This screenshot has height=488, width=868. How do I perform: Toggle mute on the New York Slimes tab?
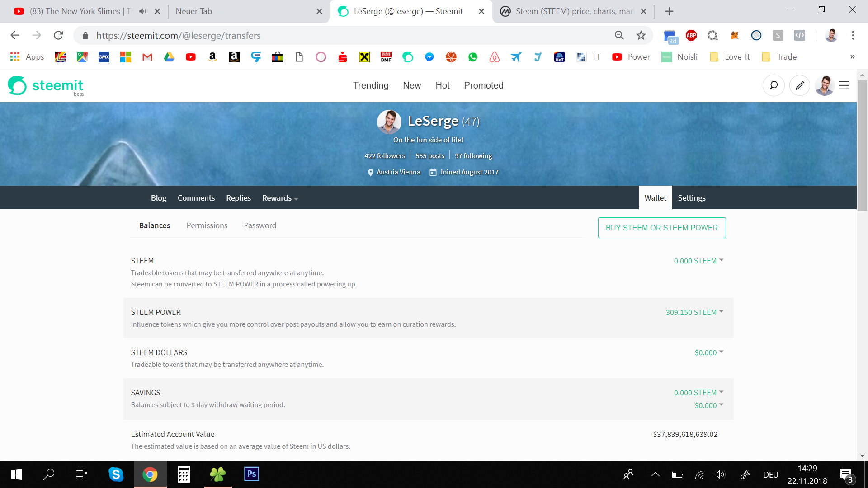142,11
